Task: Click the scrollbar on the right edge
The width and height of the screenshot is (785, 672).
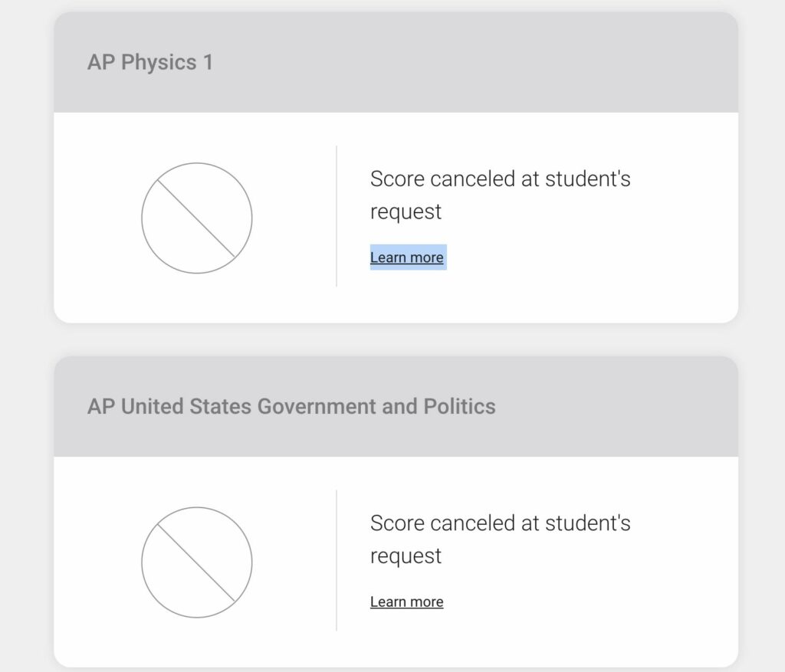Action: (780, 336)
